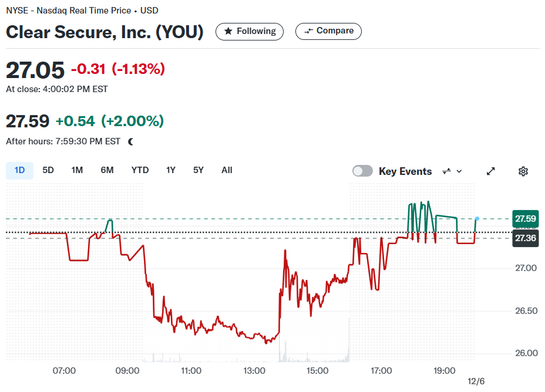Click the after-hours moon icon
The height and width of the screenshot is (392, 545).
click(x=131, y=141)
